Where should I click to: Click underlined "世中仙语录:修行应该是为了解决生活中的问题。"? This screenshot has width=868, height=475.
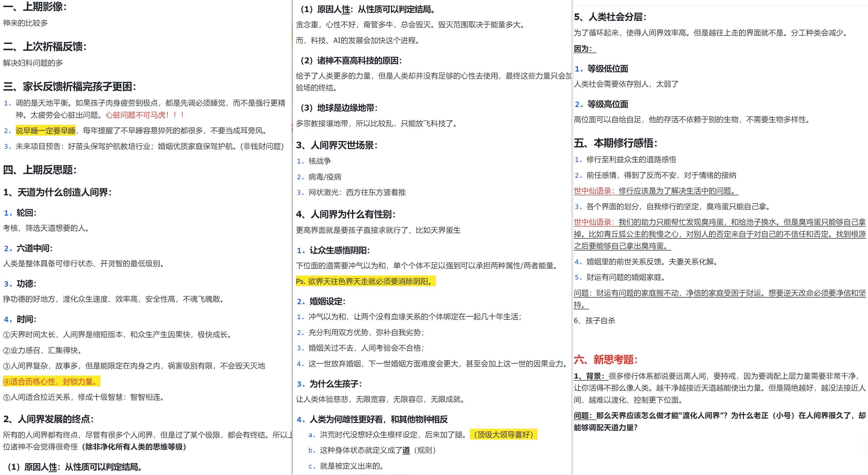[x=656, y=191]
